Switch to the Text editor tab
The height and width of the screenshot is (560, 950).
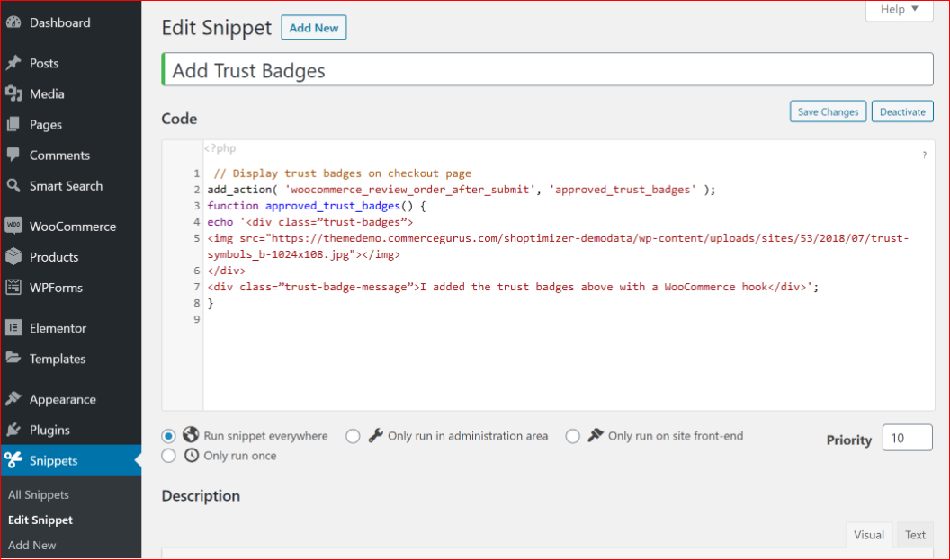pos(915,535)
